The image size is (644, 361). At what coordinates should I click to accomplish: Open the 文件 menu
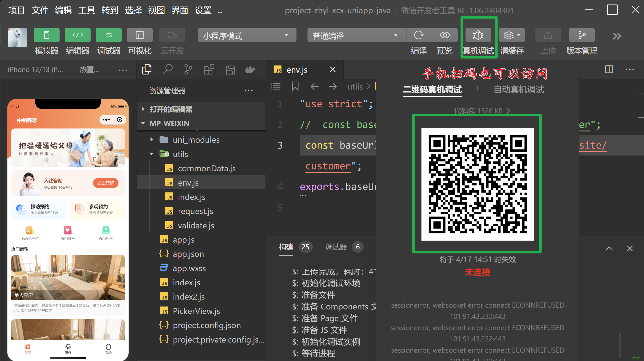[40, 10]
